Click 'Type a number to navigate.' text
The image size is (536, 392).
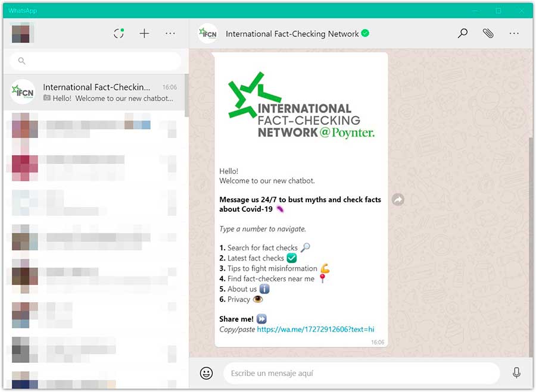(263, 229)
